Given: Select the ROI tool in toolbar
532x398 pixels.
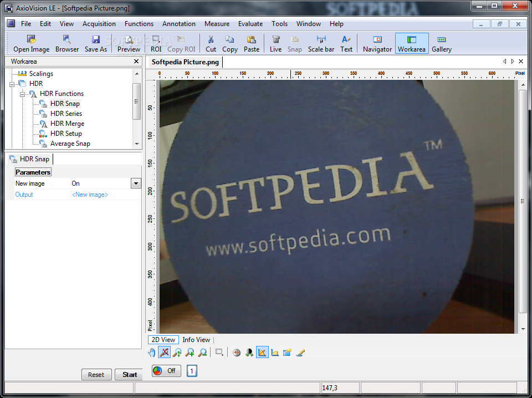Looking at the screenshot, I should click(156, 44).
